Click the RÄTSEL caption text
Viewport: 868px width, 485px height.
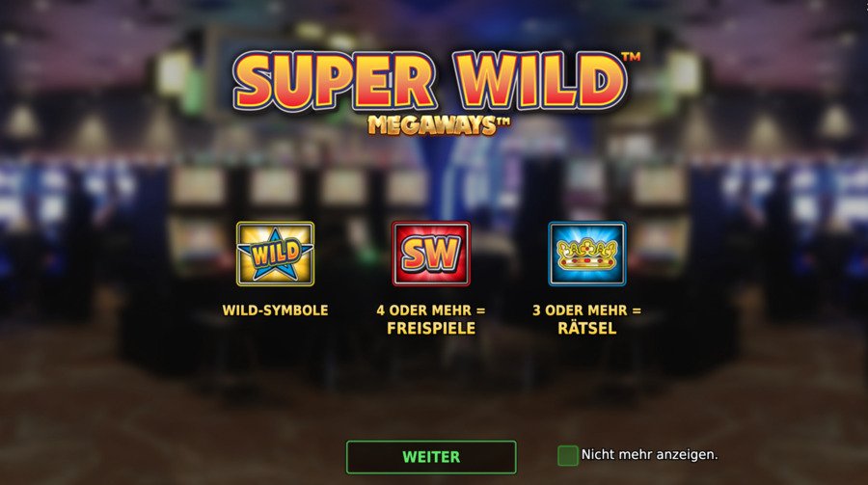tap(586, 327)
